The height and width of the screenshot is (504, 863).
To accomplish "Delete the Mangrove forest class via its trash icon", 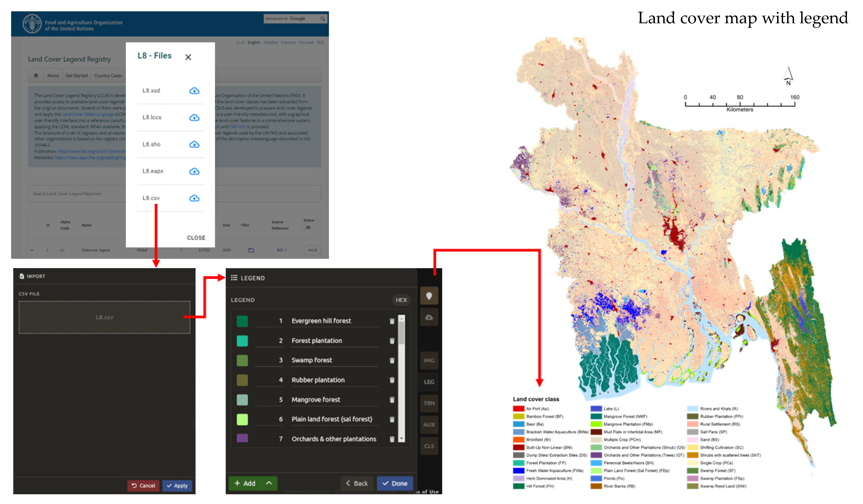I will (392, 400).
